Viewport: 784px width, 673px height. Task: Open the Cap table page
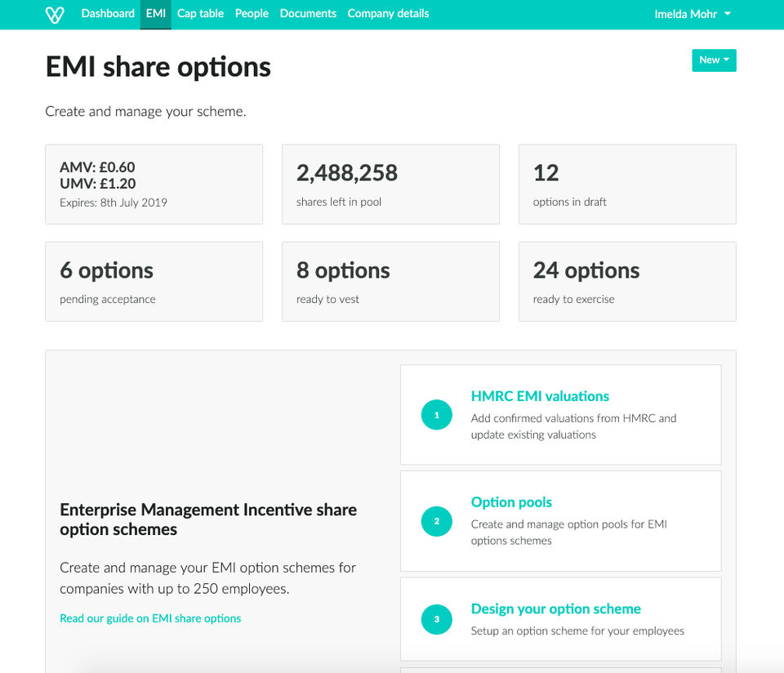(x=200, y=14)
